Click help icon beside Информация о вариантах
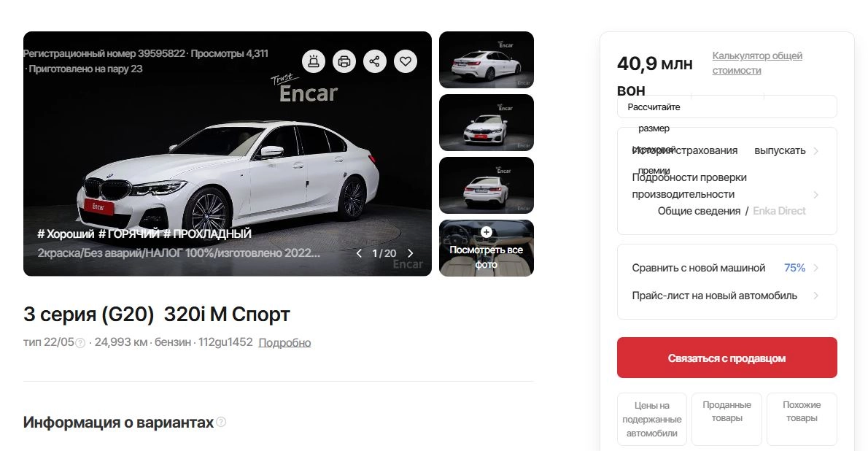The height and width of the screenshot is (451, 868). (x=221, y=423)
